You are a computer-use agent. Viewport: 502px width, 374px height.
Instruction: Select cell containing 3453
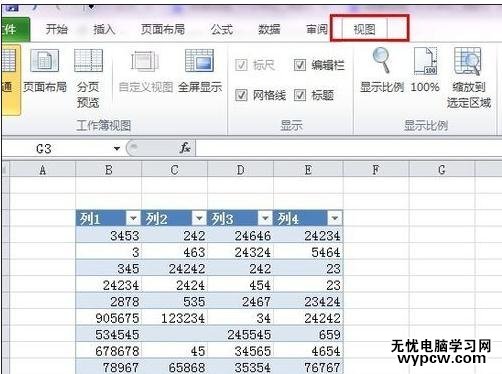tap(109, 236)
